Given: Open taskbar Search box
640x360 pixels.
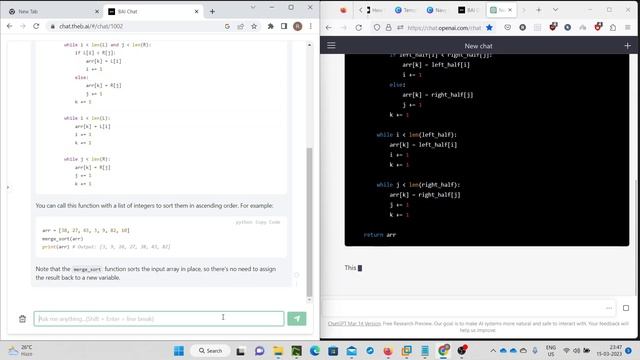Looking at the screenshot, I should 211,351.
